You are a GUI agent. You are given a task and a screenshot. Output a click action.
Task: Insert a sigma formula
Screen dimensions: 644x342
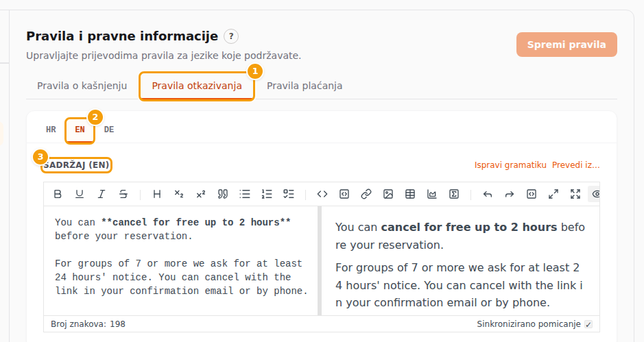click(x=454, y=194)
